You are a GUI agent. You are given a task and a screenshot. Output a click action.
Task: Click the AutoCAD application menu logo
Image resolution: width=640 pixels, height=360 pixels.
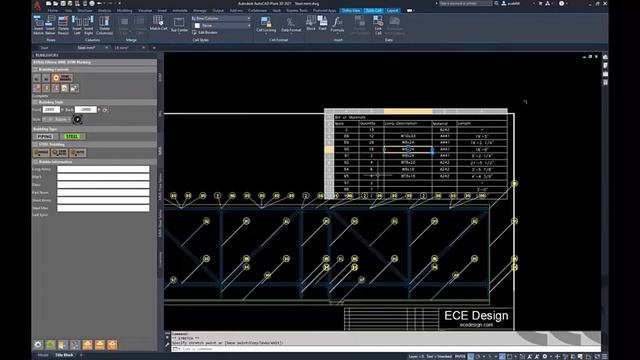[x=38, y=5]
